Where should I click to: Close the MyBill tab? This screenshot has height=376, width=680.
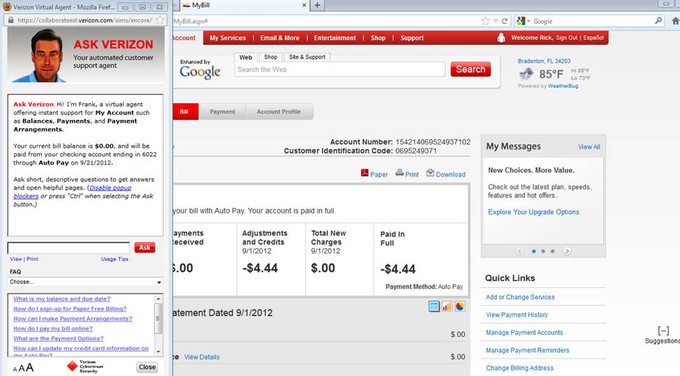point(304,5)
